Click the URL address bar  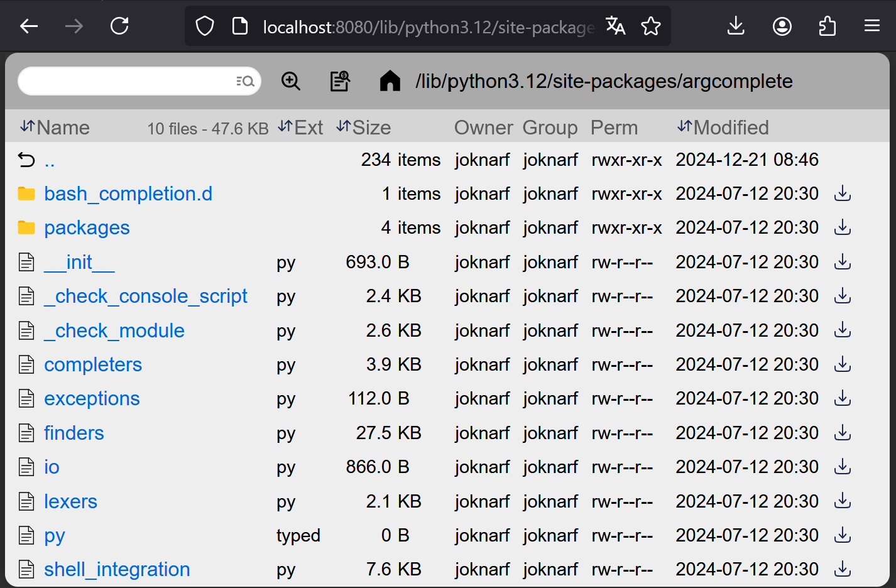click(427, 27)
